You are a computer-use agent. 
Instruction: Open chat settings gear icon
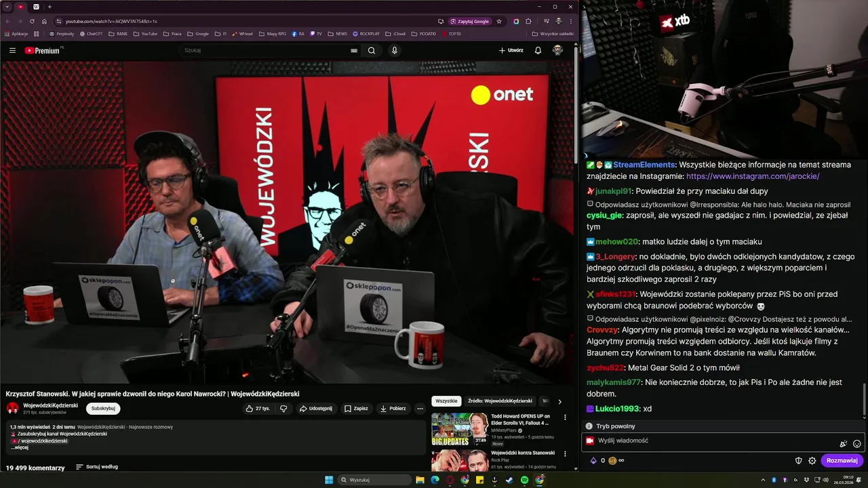click(x=812, y=461)
